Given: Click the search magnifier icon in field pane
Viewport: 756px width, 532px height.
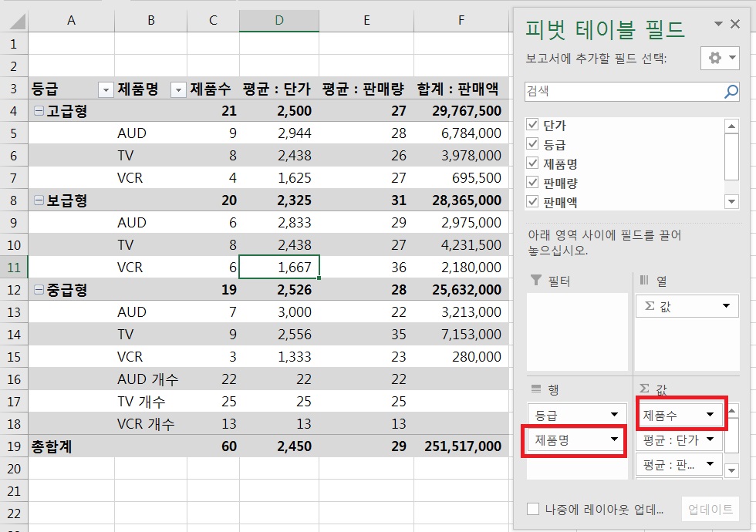Looking at the screenshot, I should [731, 92].
